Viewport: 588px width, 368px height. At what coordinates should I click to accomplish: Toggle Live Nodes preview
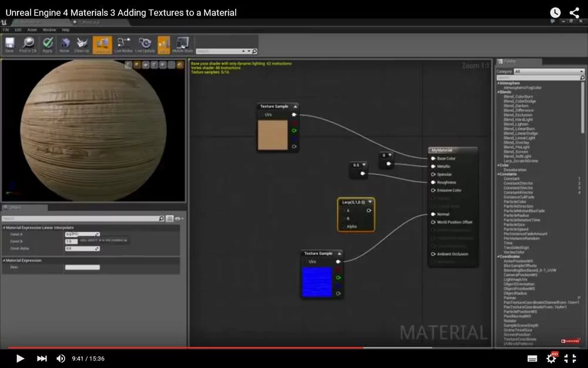(123, 44)
